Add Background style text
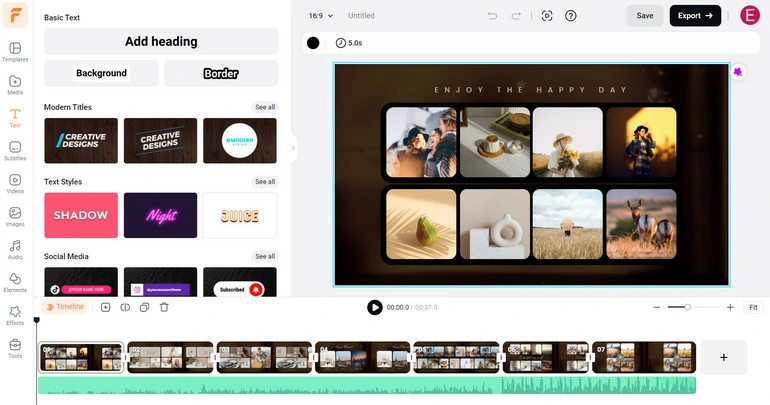Image resolution: width=770 pixels, height=405 pixels. coord(101,73)
